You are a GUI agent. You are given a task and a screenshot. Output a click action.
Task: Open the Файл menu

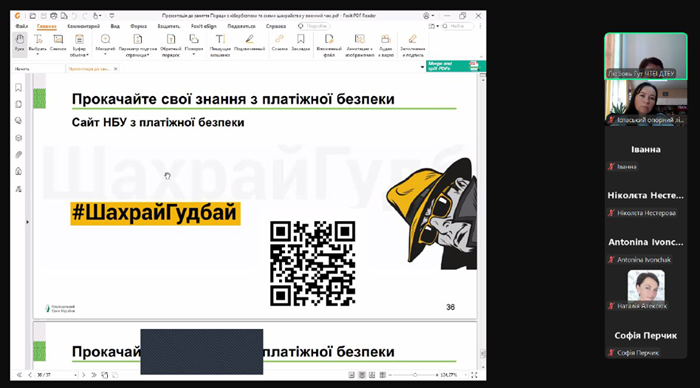[21, 26]
